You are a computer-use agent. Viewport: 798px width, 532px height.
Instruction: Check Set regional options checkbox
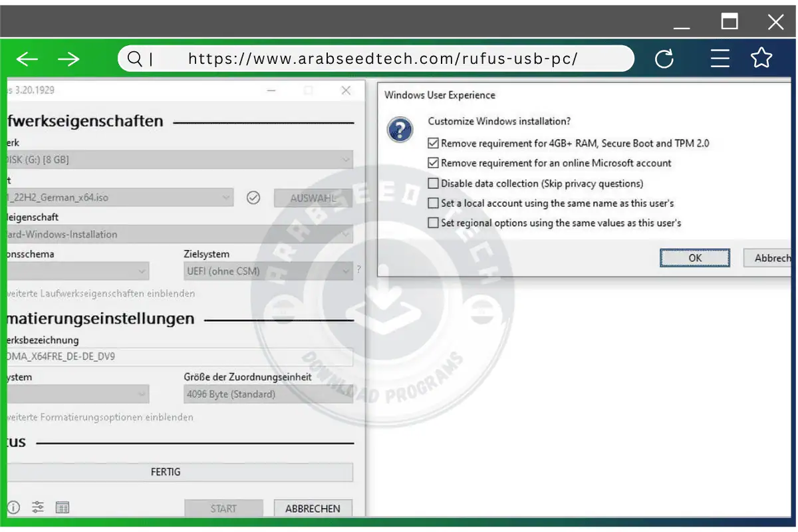(434, 223)
